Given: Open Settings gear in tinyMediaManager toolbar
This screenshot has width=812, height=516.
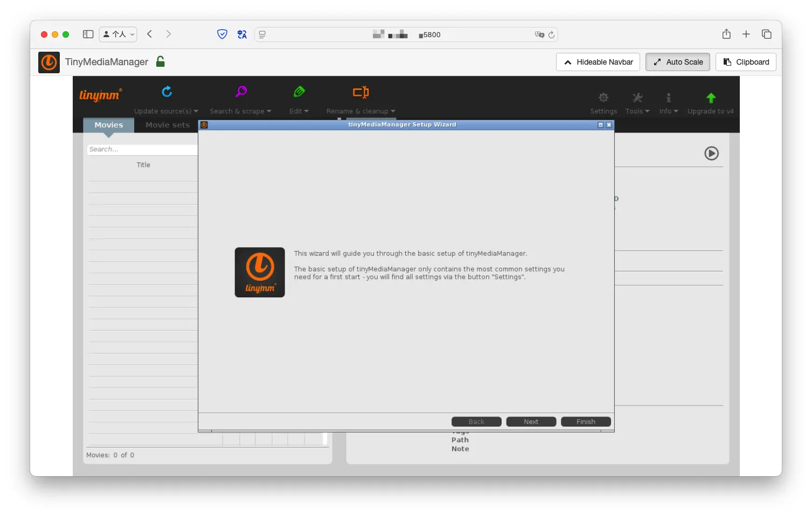Looking at the screenshot, I should coord(603,97).
